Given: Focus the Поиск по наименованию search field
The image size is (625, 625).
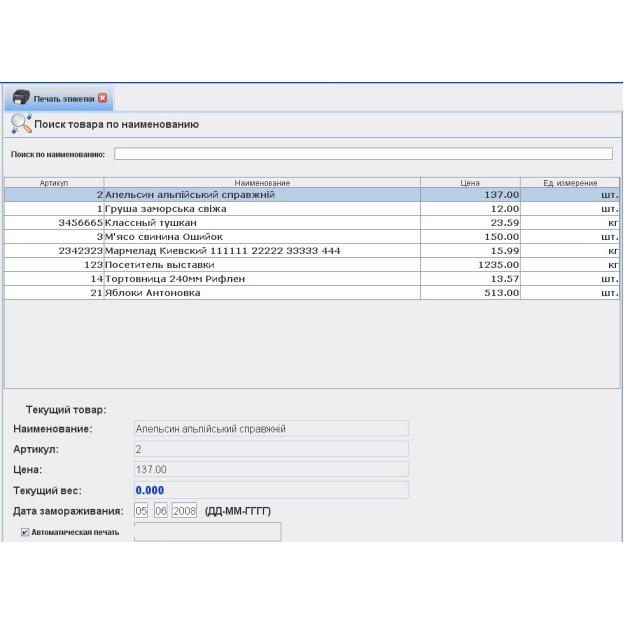Looking at the screenshot, I should point(363,154).
